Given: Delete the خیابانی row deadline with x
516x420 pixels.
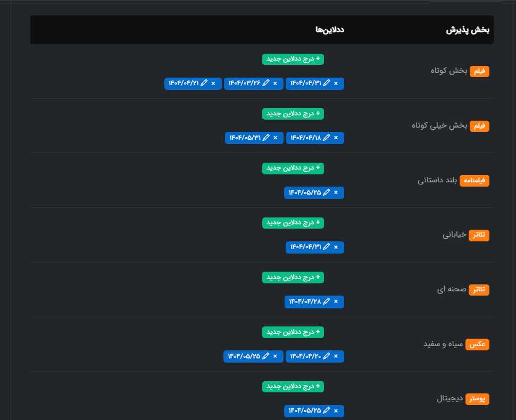Looking at the screenshot, I should coord(336,247).
